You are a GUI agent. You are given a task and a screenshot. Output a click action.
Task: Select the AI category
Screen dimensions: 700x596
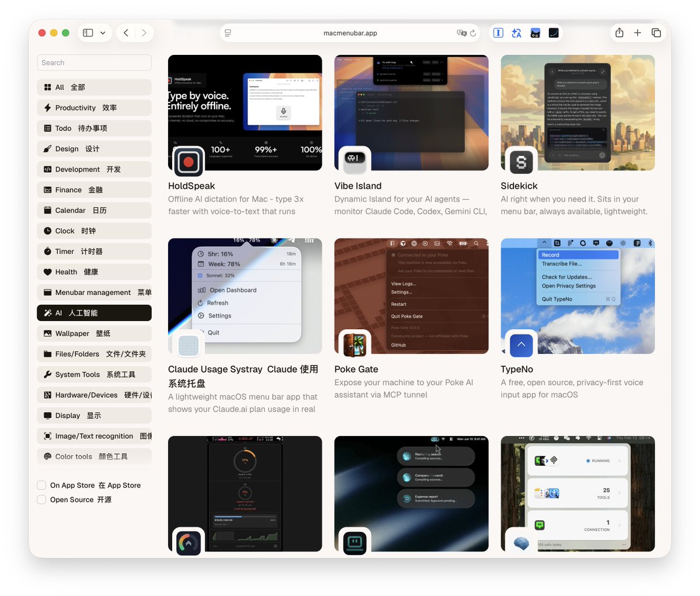94,313
